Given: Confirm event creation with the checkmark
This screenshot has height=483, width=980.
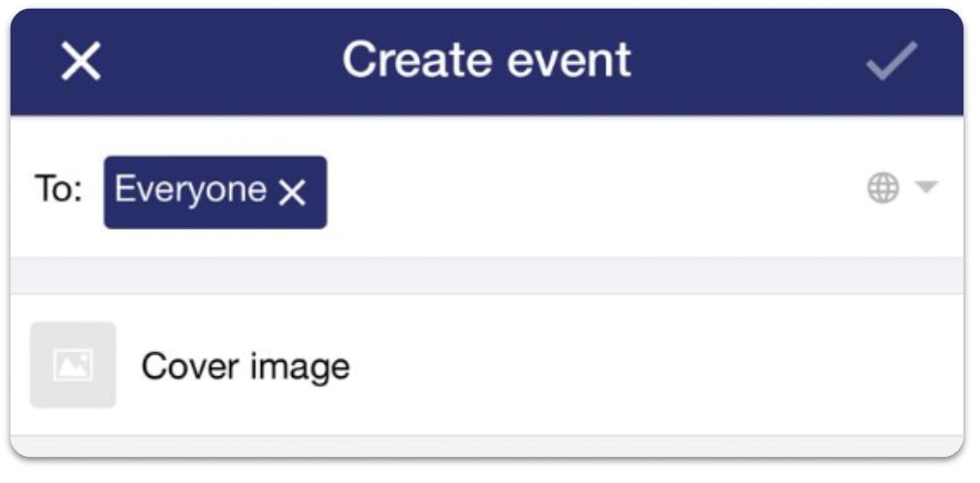Looking at the screenshot, I should coord(892,60).
